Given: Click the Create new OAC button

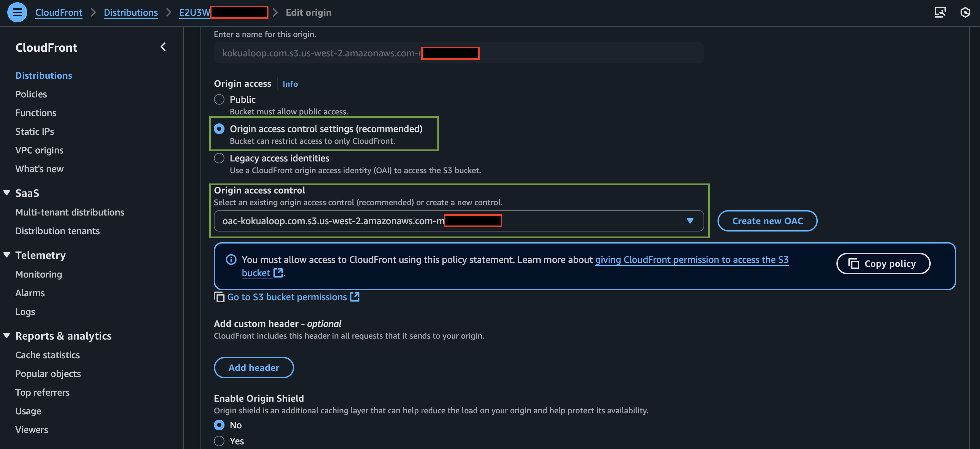Looking at the screenshot, I should tap(767, 221).
